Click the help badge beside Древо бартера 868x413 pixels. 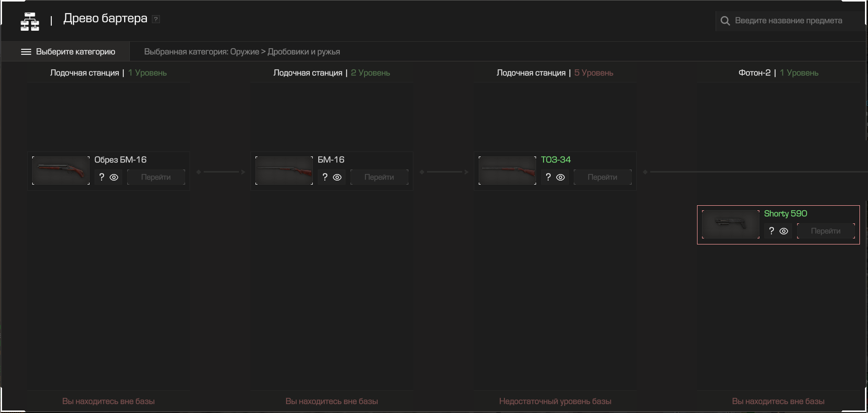point(156,19)
